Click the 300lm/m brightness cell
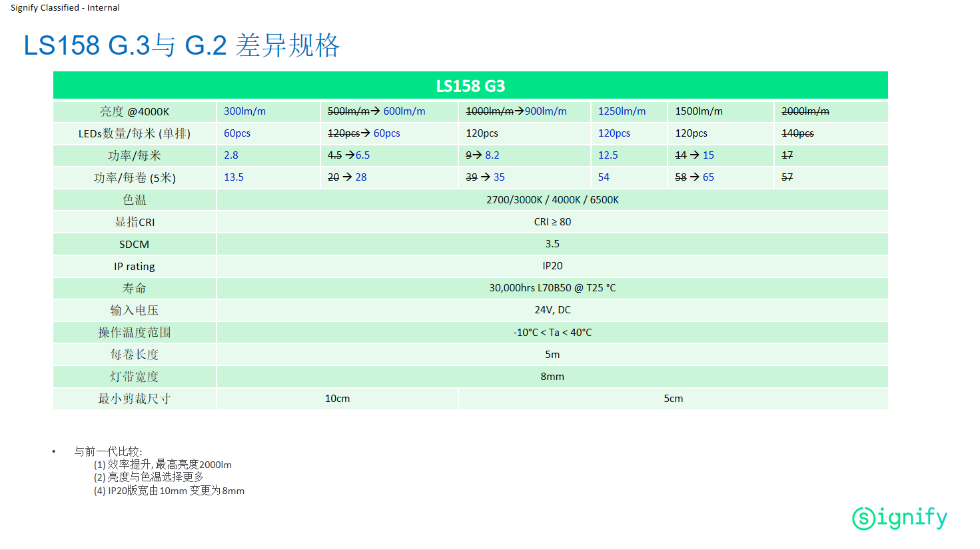This screenshot has height=550, width=980. click(245, 111)
